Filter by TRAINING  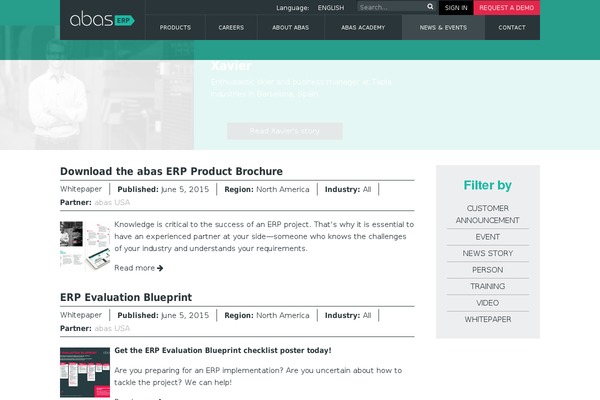point(488,286)
